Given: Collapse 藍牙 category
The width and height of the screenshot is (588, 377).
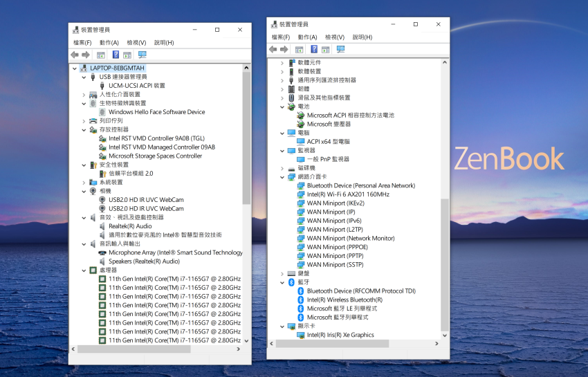Looking at the screenshot, I should 282,282.
